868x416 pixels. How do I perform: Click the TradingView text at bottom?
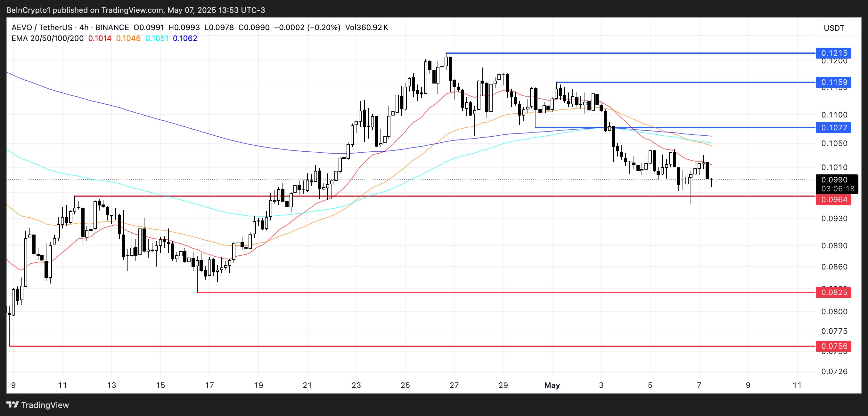45,405
